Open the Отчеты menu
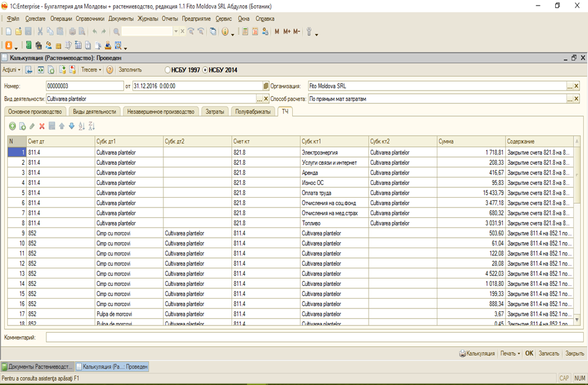Screen dimensions: 588x385 (x=170, y=18)
